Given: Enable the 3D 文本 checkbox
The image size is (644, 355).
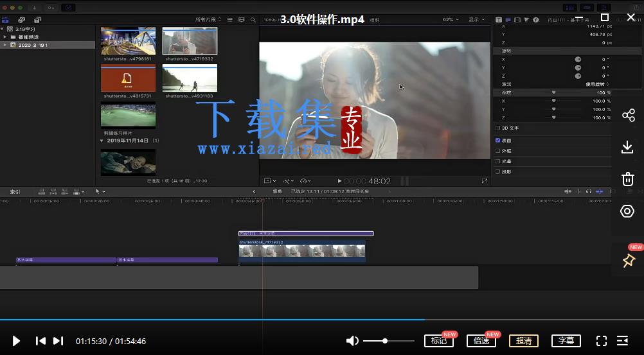Looking at the screenshot, I should pos(498,128).
